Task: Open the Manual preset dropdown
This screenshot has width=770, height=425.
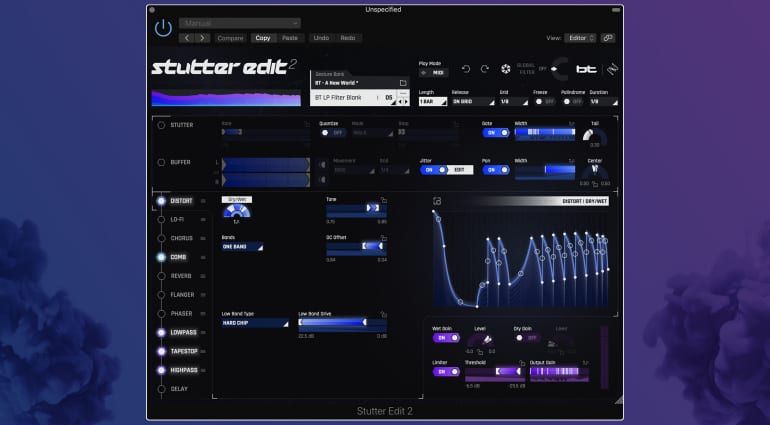Action: click(x=240, y=23)
